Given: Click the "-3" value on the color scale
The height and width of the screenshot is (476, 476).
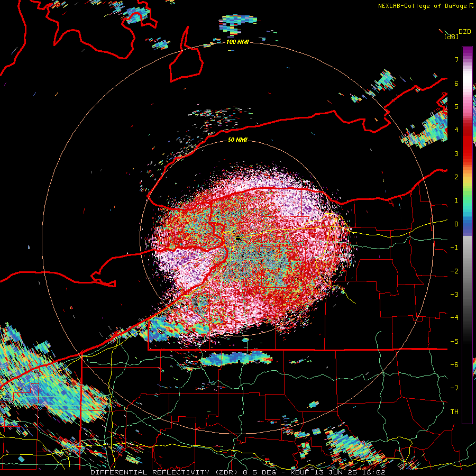Looking at the screenshot, I should 454,295.
